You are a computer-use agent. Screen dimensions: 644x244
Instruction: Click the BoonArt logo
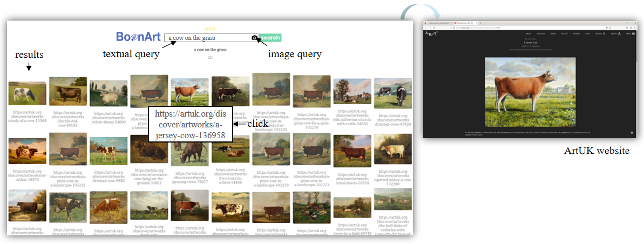click(138, 37)
